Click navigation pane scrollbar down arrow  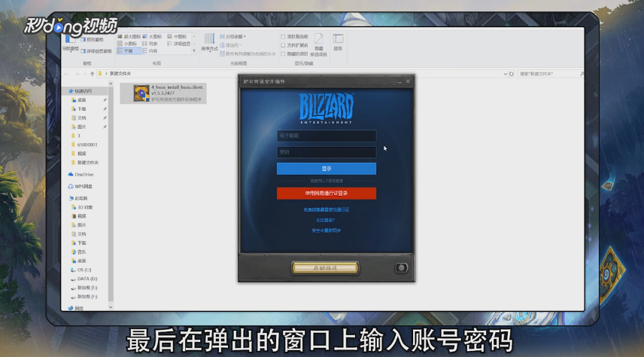[x=111, y=307]
